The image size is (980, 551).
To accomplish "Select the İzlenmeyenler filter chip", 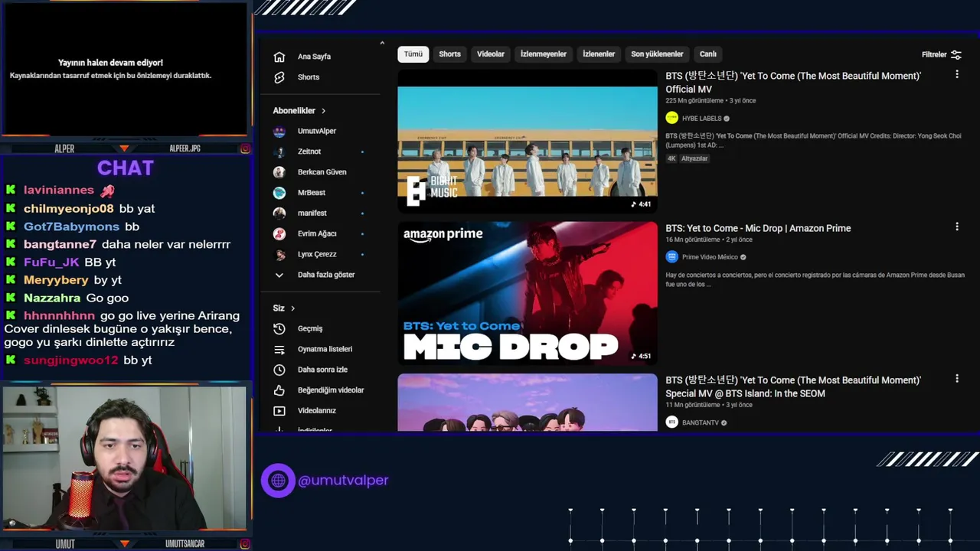I will [544, 54].
